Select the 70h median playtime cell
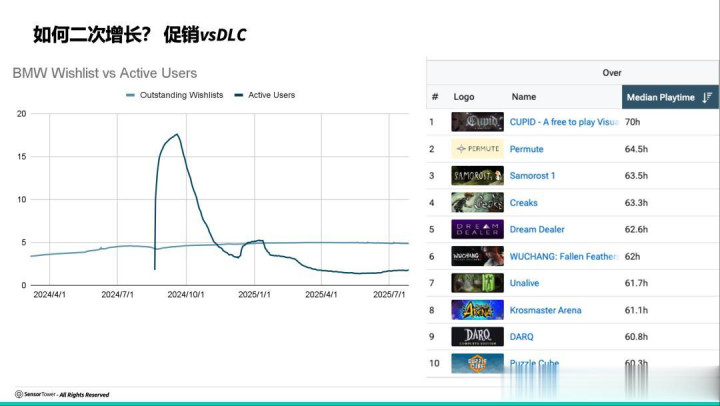 pyautogui.click(x=632, y=122)
